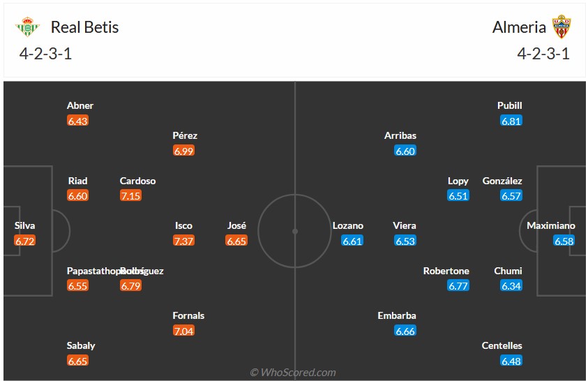Select player name Arribas
The width and height of the screenshot is (588, 381).
pyautogui.click(x=400, y=135)
